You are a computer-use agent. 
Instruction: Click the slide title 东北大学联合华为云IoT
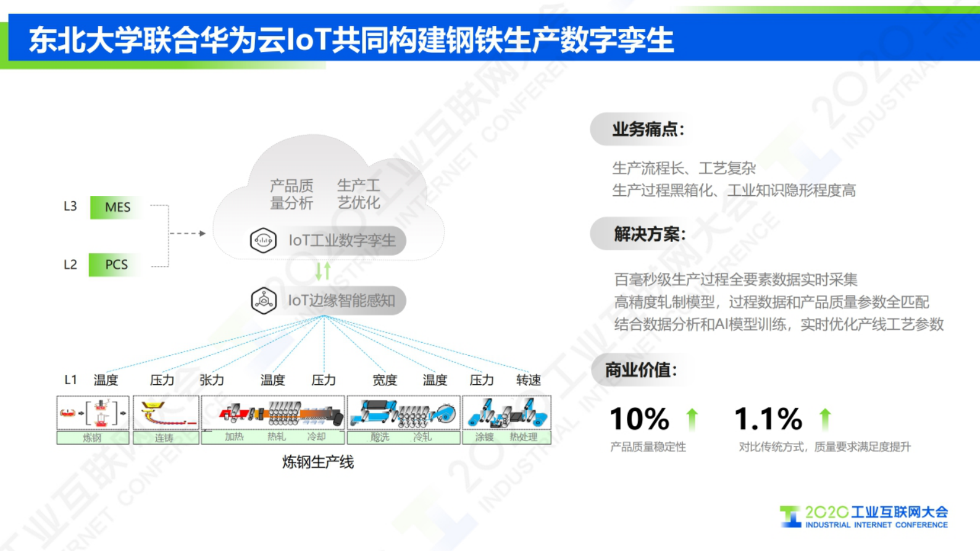pyautogui.click(x=351, y=40)
